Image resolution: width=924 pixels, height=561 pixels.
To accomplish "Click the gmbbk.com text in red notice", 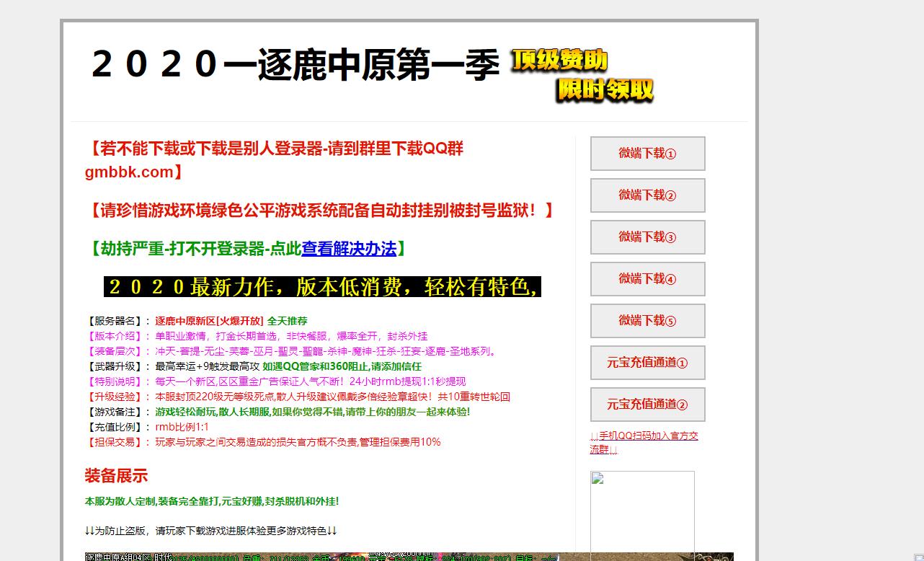I will pos(129,172).
